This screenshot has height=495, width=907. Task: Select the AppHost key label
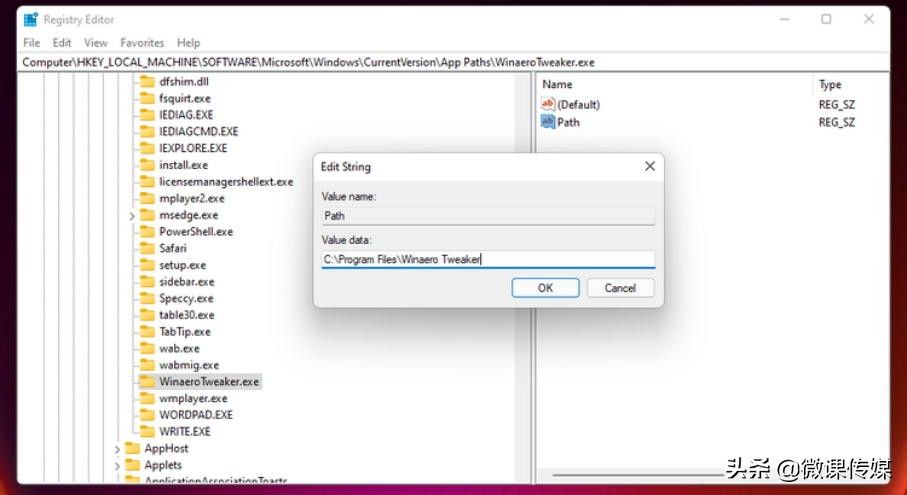coord(166,448)
